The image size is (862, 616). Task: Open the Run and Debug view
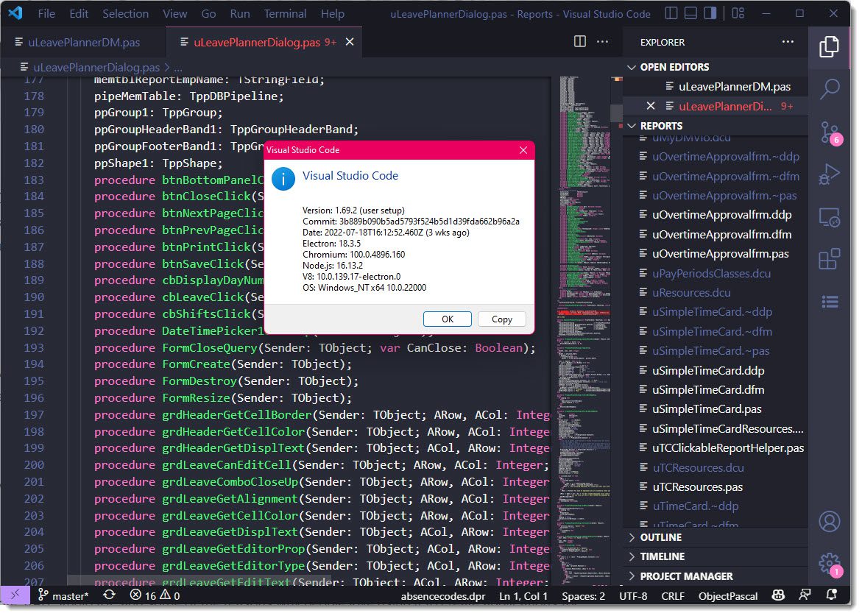pos(829,174)
